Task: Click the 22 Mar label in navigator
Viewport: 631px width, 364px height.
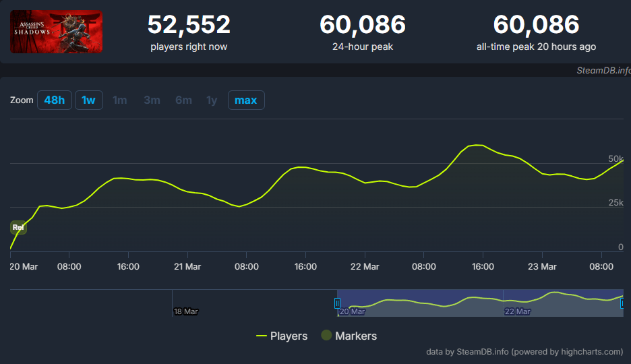Action: click(517, 311)
